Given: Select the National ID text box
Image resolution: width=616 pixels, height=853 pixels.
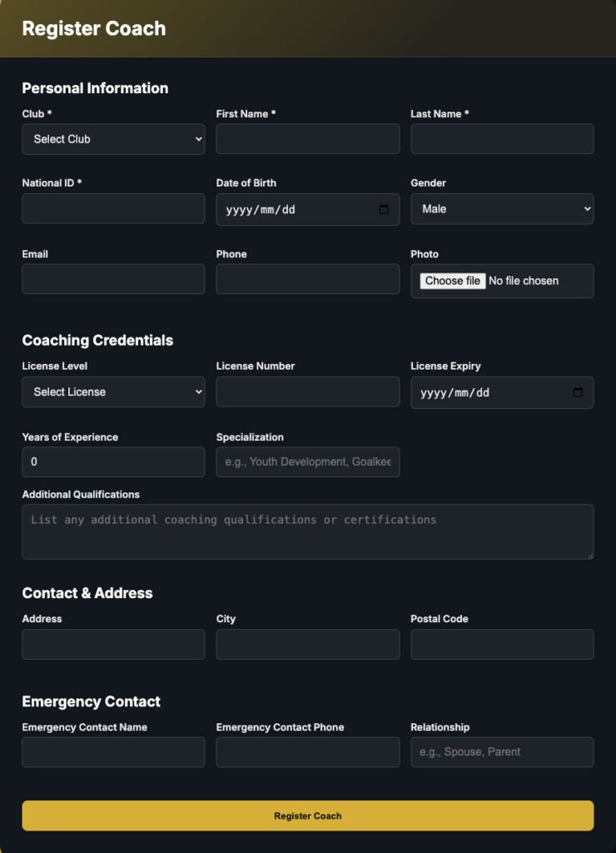Looking at the screenshot, I should click(x=113, y=209).
